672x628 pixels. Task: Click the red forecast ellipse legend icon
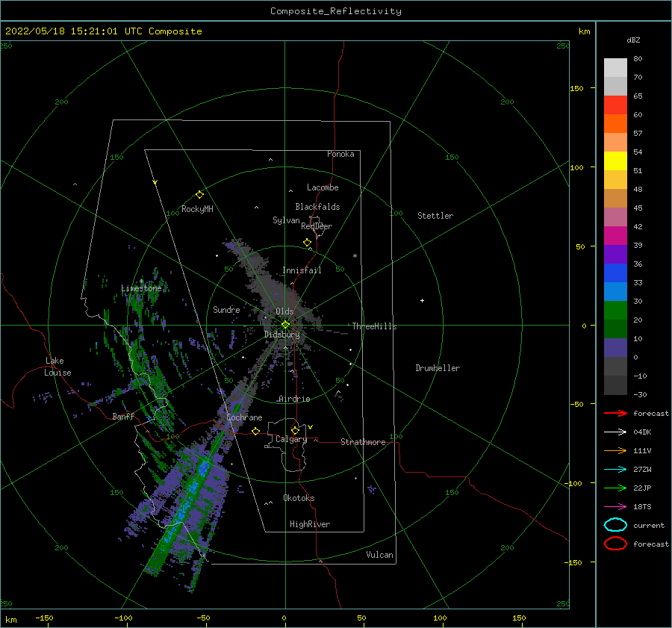[x=615, y=544]
